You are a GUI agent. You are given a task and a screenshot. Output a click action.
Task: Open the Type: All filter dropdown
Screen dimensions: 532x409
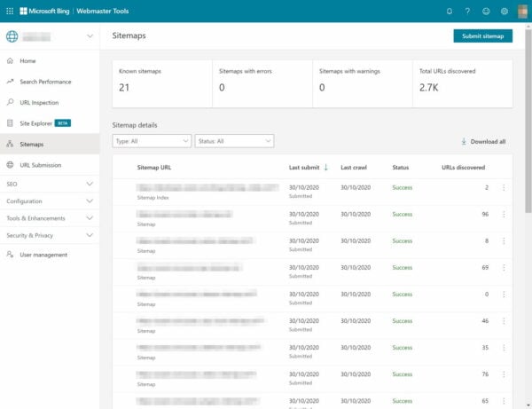click(x=152, y=141)
